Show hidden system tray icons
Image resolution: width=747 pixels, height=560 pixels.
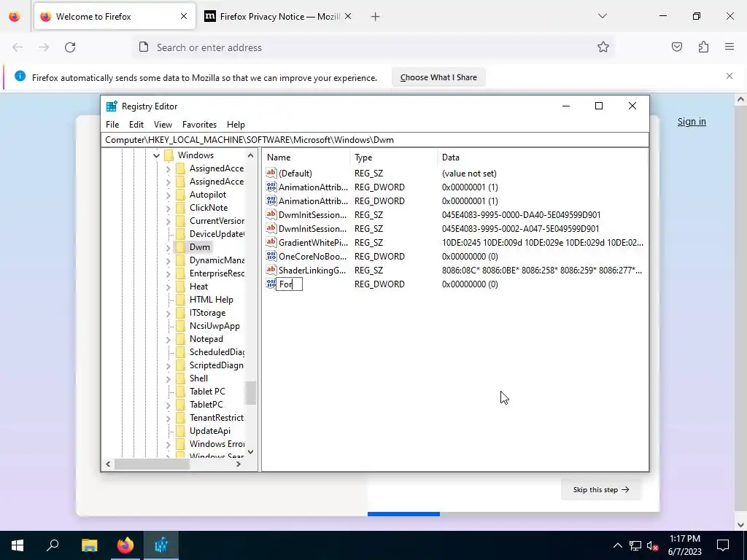click(617, 545)
